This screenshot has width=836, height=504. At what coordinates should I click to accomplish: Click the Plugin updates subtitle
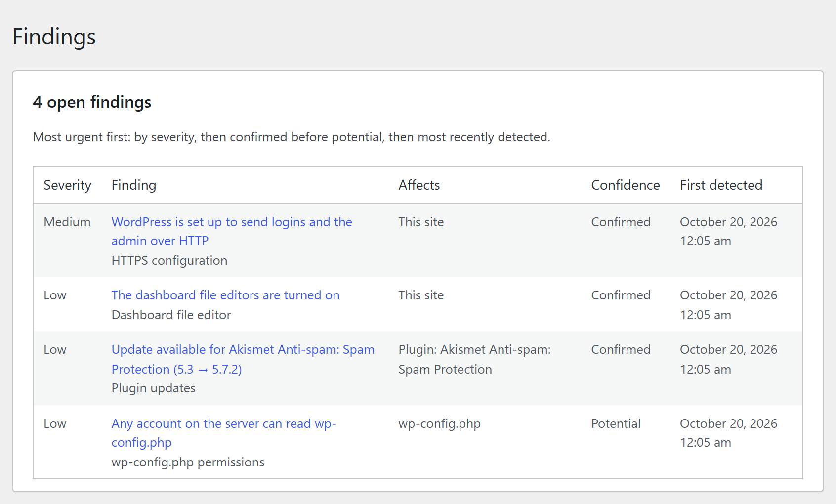[154, 388]
